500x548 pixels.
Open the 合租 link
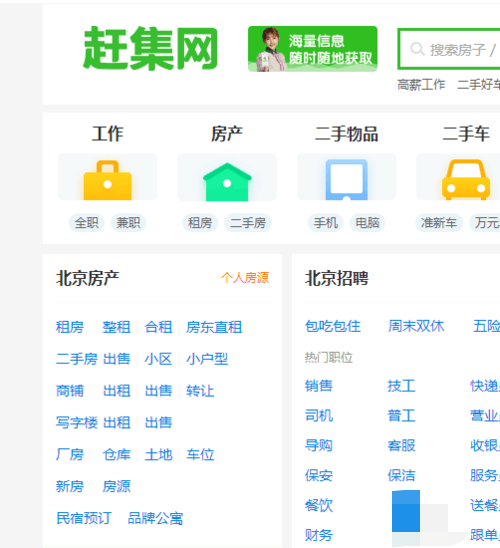click(x=158, y=327)
